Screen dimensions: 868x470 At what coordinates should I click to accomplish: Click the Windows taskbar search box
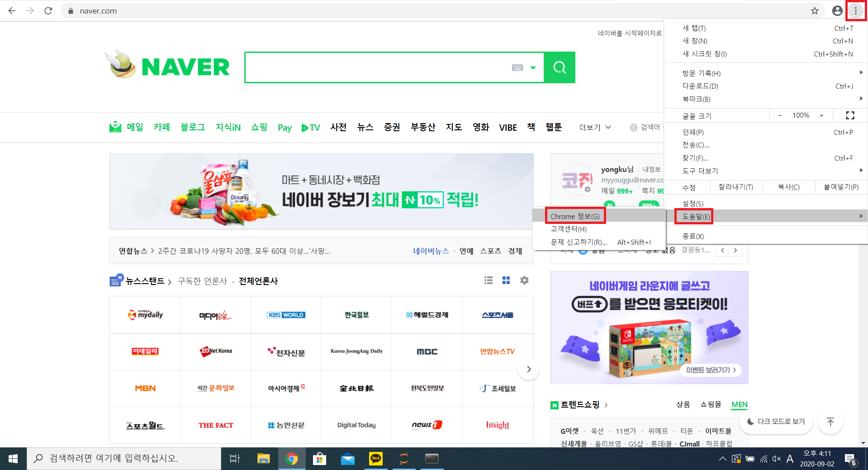click(124, 459)
